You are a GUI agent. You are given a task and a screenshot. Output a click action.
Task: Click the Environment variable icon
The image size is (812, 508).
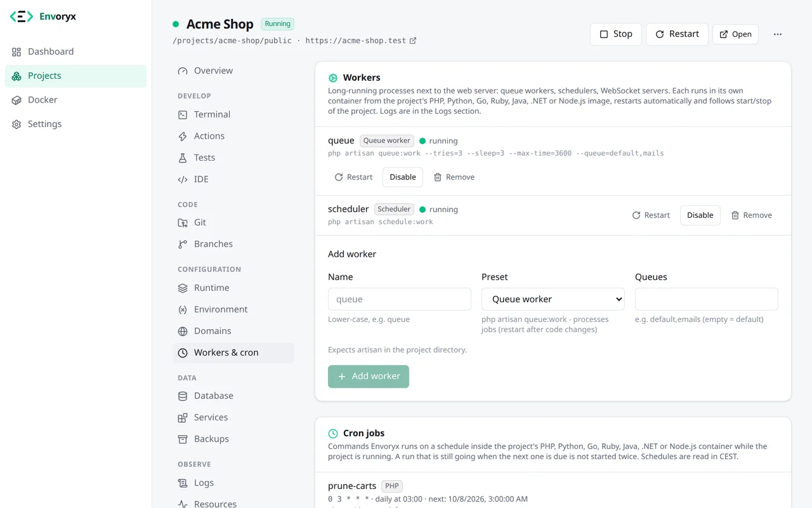tap(183, 310)
